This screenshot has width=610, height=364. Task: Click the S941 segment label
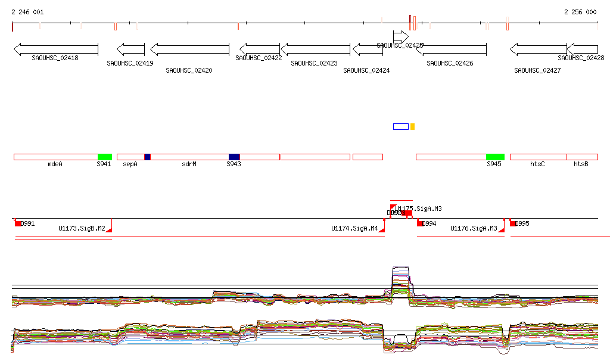pyautogui.click(x=104, y=164)
